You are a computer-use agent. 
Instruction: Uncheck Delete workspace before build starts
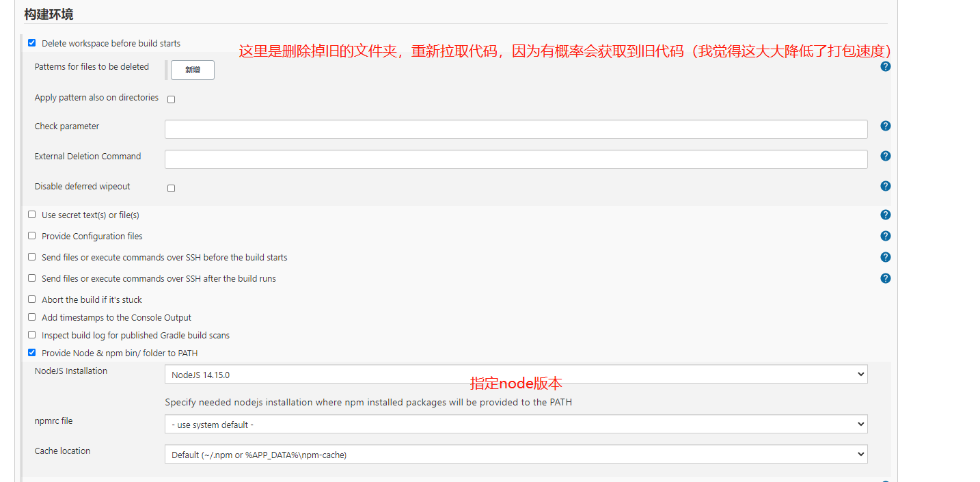(x=31, y=43)
